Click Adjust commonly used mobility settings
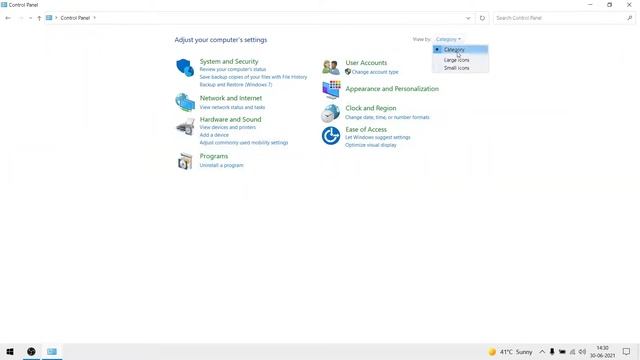 click(x=244, y=142)
